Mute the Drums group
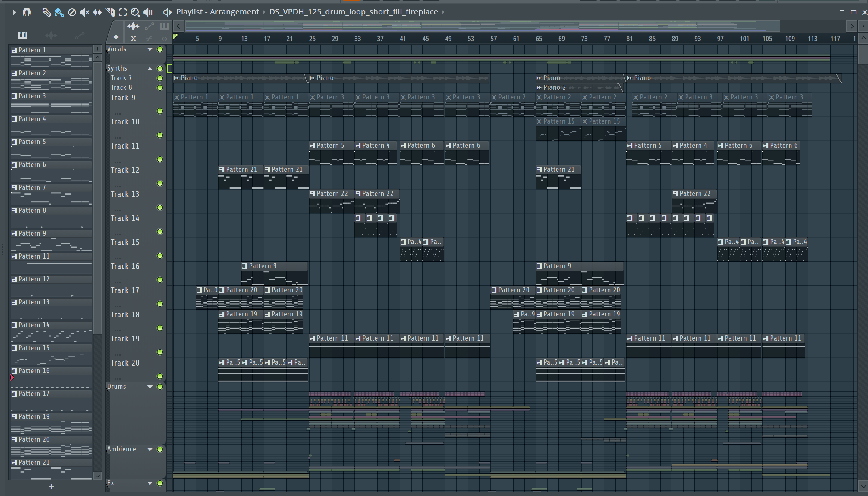 (160, 387)
